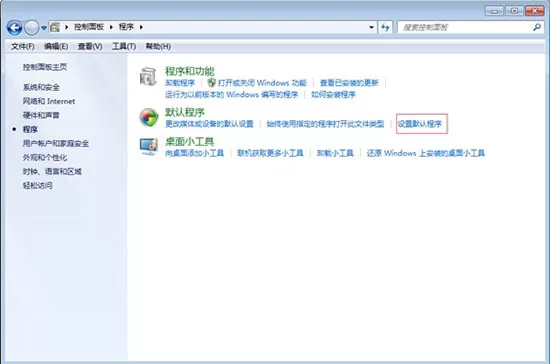This screenshot has width=550, height=364.
Task: Click the 程序和功能 box icon
Action: coord(148,76)
